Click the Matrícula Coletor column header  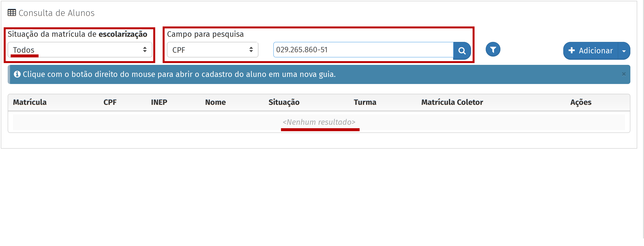(452, 102)
